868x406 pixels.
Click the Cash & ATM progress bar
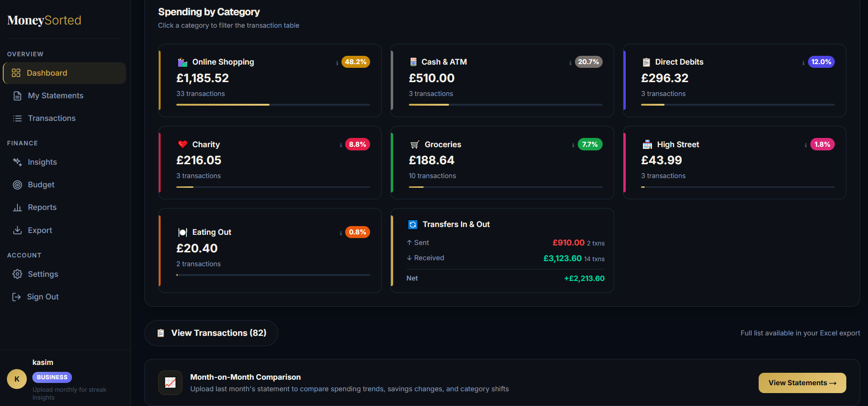click(x=506, y=105)
